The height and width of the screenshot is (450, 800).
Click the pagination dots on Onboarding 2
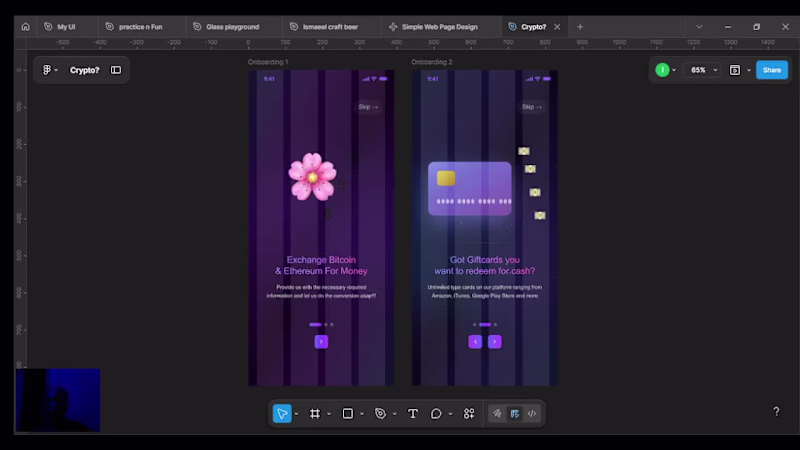pyautogui.click(x=485, y=324)
